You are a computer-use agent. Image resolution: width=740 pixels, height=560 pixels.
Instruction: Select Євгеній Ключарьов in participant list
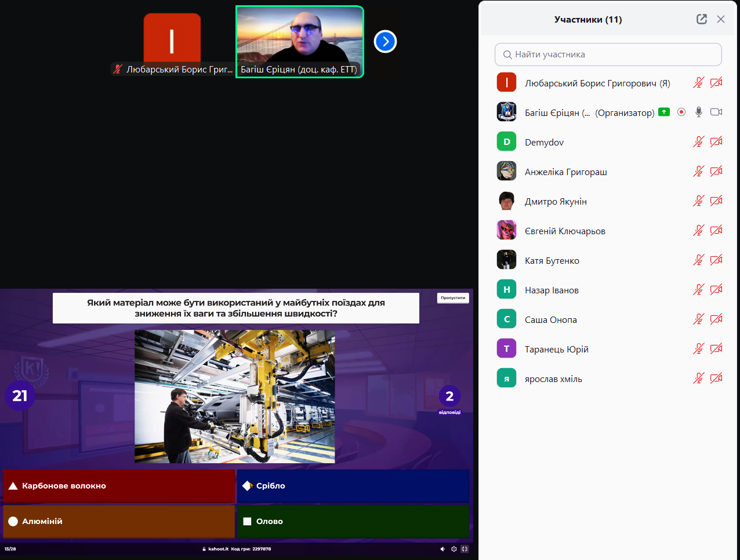point(608,231)
